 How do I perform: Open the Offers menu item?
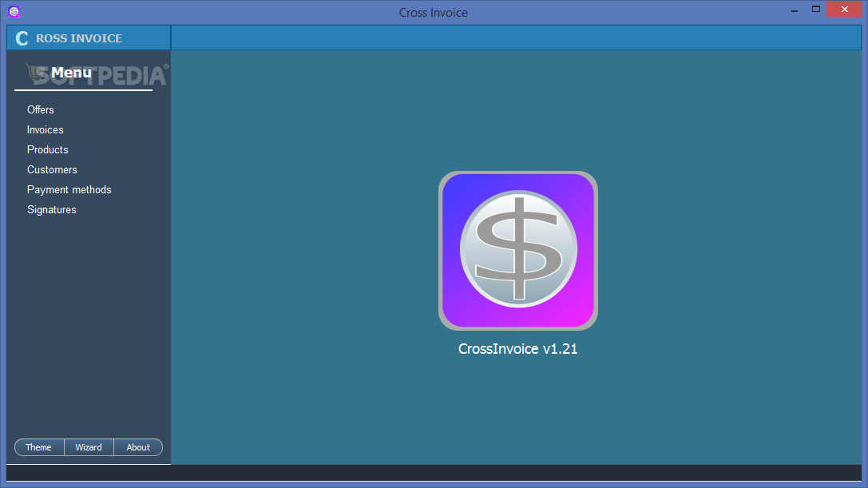[41, 109]
